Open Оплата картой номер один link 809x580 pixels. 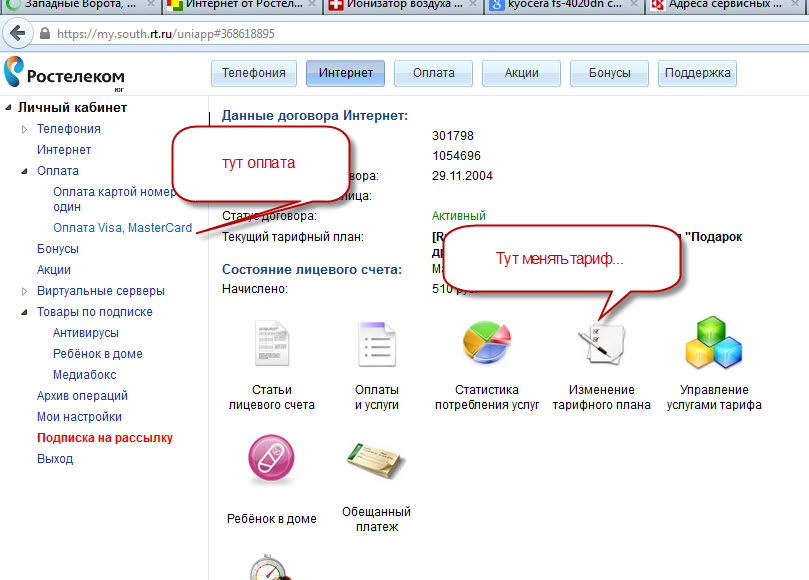(114, 199)
